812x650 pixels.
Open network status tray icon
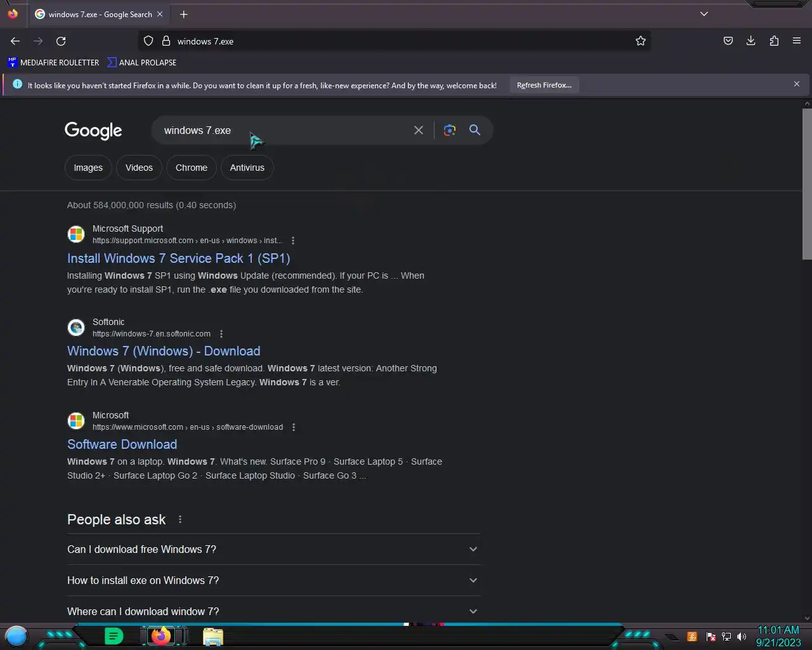pyautogui.click(x=726, y=637)
